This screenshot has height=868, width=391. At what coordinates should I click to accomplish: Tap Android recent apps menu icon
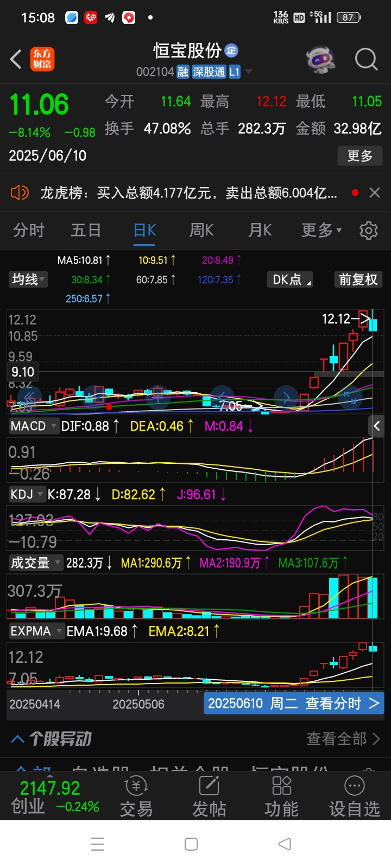98,844
